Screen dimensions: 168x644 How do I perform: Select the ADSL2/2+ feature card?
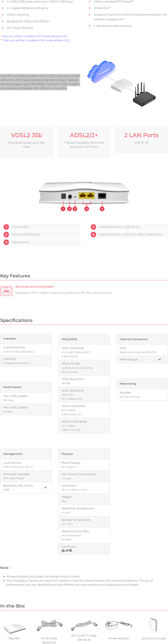tap(84, 142)
